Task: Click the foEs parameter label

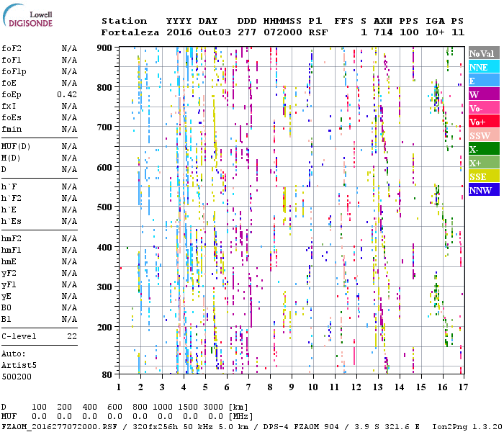Action: point(12,117)
